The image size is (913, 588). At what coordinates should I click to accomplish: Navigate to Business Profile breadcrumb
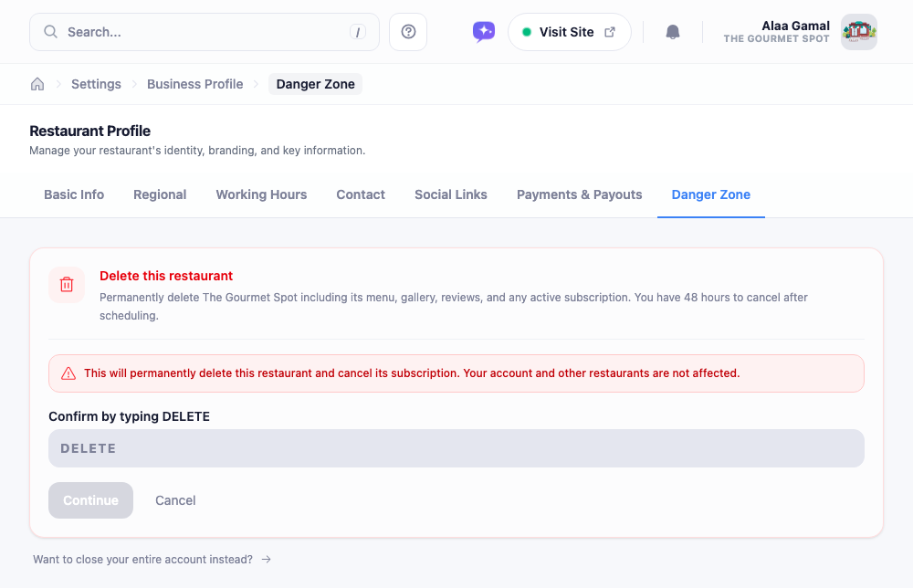point(195,84)
